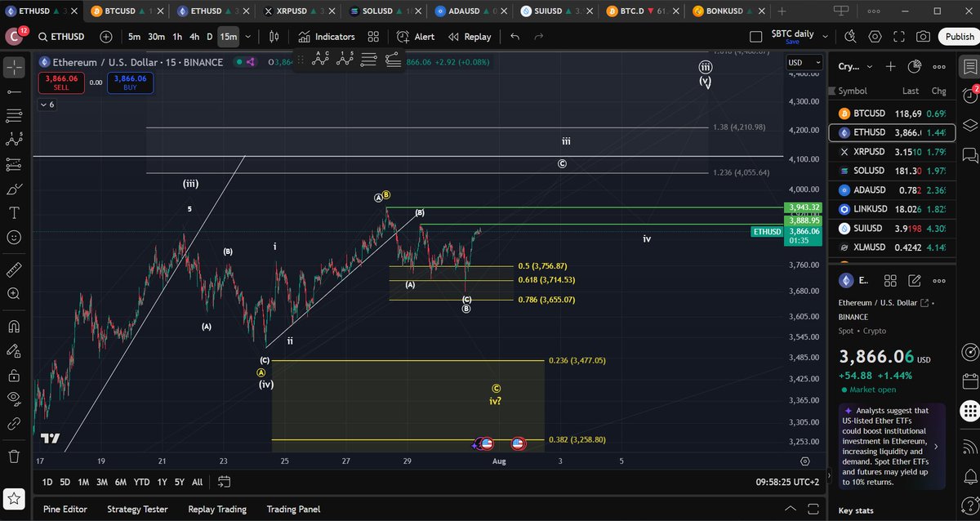The image size is (980, 521).
Task: Expand the timeframe interval dropdown
Action: (x=247, y=37)
